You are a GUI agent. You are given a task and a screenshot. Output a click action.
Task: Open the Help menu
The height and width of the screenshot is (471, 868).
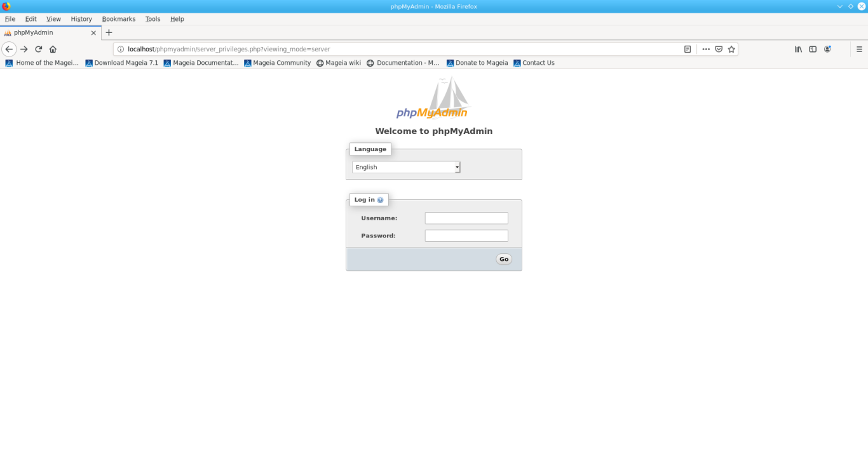pyautogui.click(x=177, y=19)
